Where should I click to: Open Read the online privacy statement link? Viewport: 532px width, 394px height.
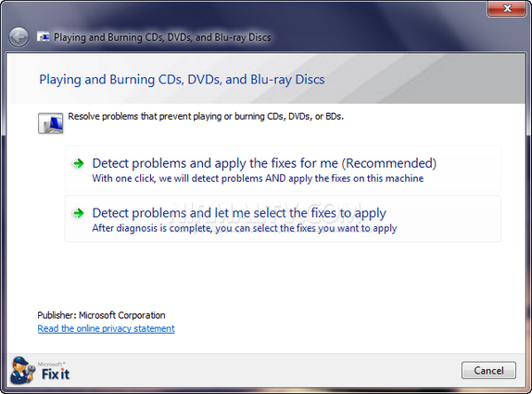pyautogui.click(x=107, y=328)
